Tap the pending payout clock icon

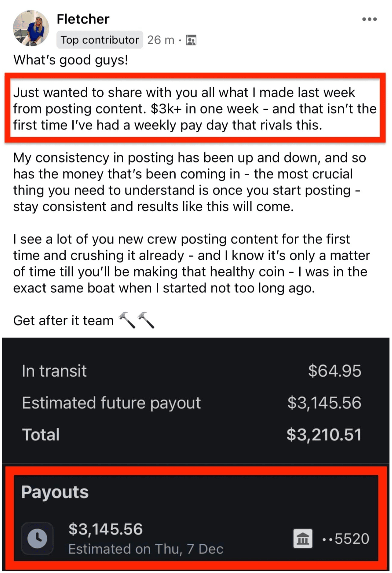click(37, 538)
